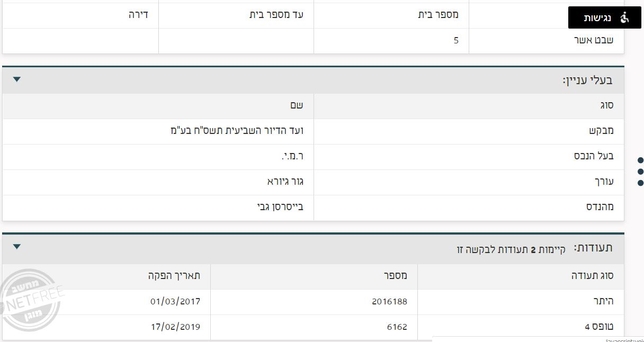This screenshot has width=644, height=342.
Task: Collapse the בעלי עניין section
Action: 16,79
